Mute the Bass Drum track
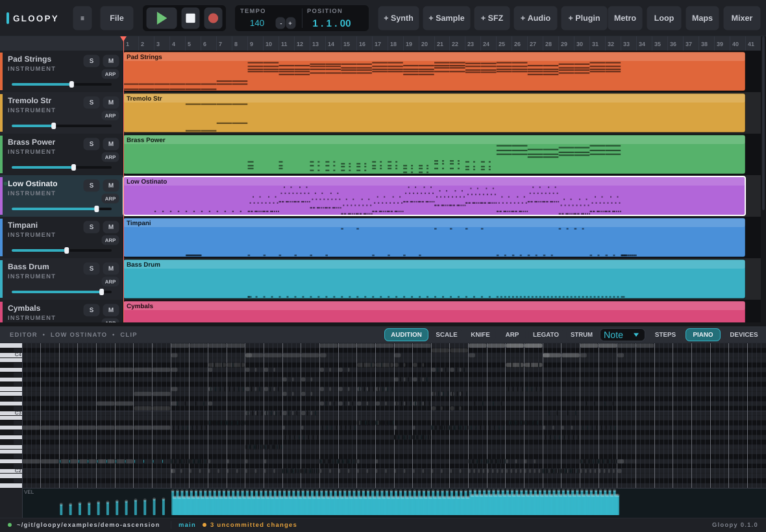 [111, 269]
